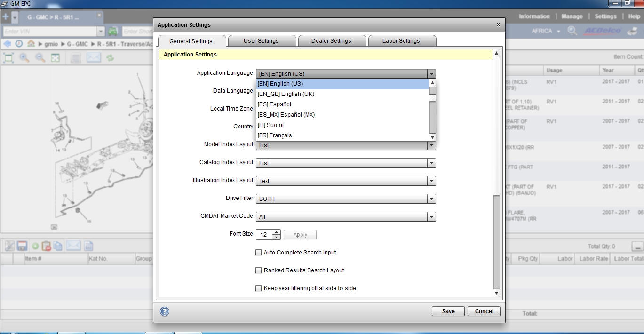Click the blue help question mark icon in the dialog
Screen dimensions: 644x334
coord(165,311)
